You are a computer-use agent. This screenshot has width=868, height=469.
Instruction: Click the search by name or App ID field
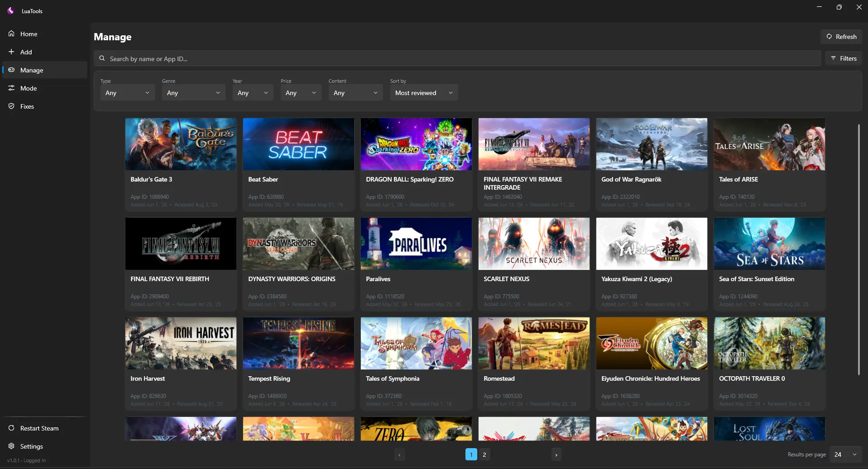coord(457,58)
